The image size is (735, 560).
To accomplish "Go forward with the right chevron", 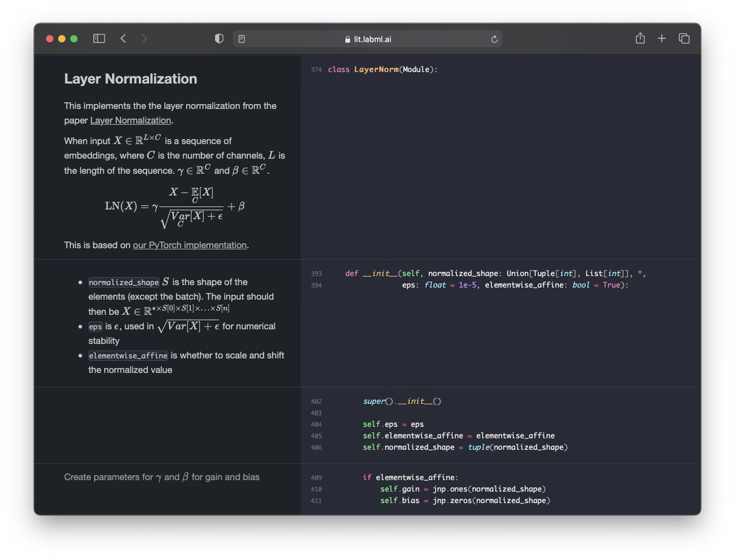I will click(145, 39).
